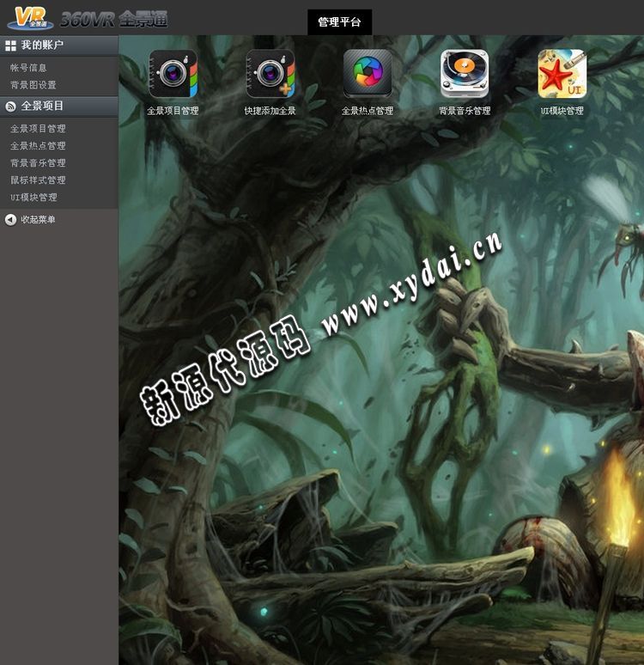Viewport: 644px width, 665px height.
Task: Go to 背景音乐管理 sidebar link
Action: tap(38, 163)
